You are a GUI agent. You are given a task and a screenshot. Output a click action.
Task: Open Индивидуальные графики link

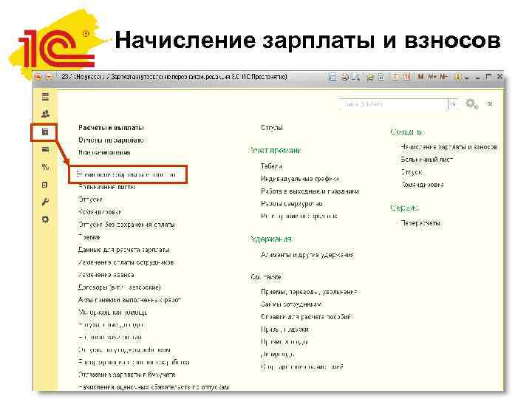[x=300, y=179]
